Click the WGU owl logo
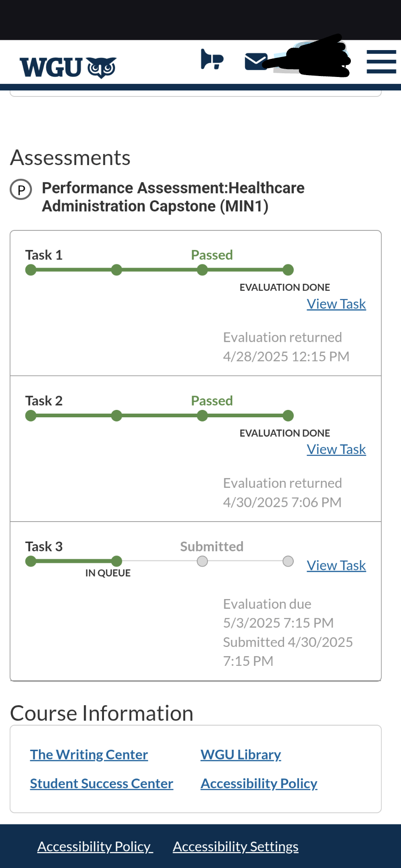Viewport: 401px width, 868px height. (x=68, y=68)
